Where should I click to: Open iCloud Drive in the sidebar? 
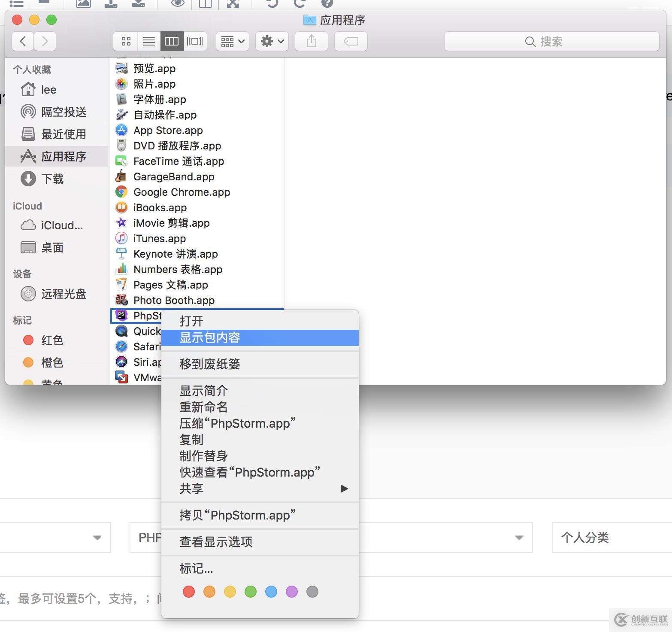pos(57,225)
